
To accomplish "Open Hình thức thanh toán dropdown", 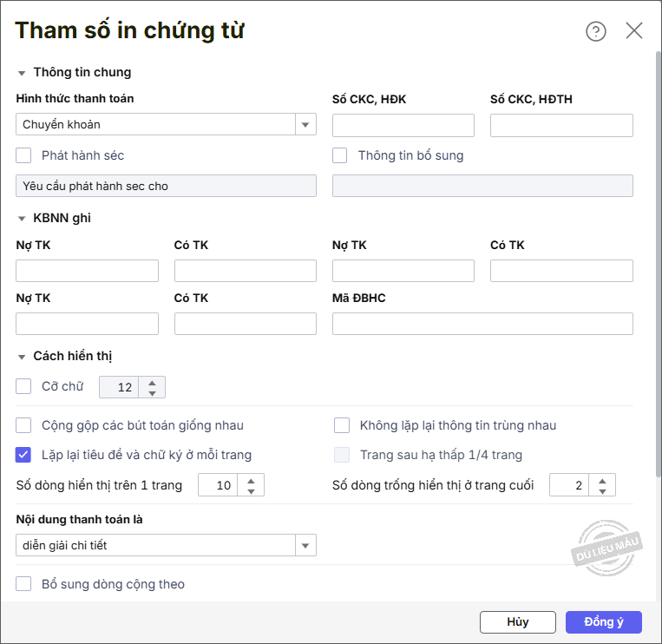I will [305, 125].
